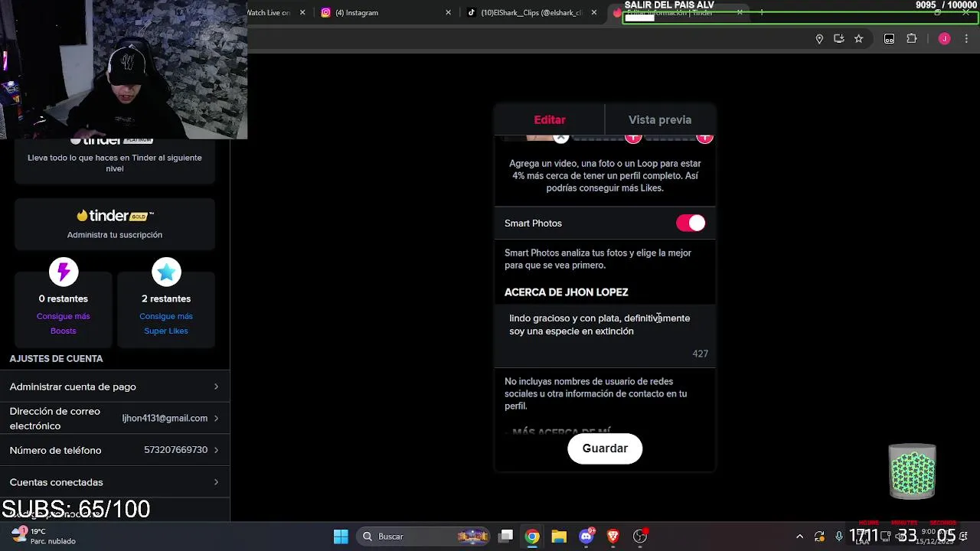Screen dimensions: 980x551
Task: Click the email ljhon4131@gmail.com
Action: coord(165,419)
